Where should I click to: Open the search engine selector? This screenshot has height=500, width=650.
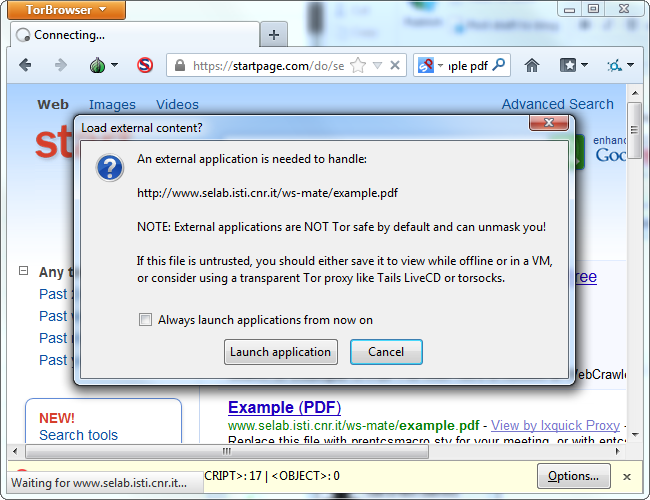pos(431,66)
